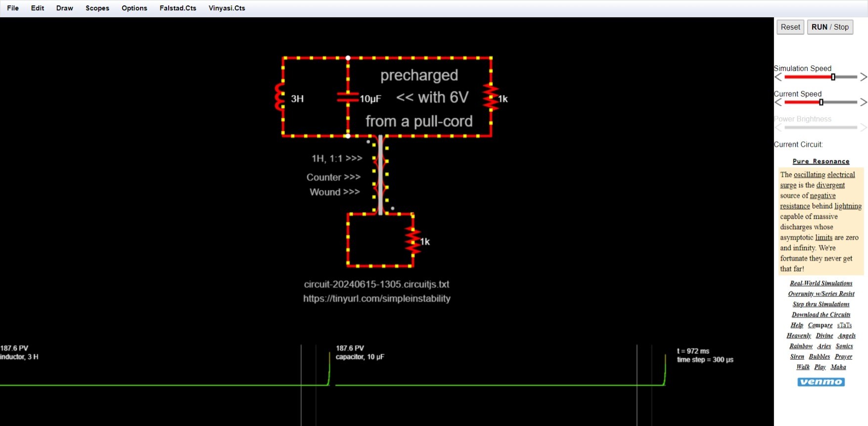Click the Maha link
The image size is (868, 426).
coord(838,367)
